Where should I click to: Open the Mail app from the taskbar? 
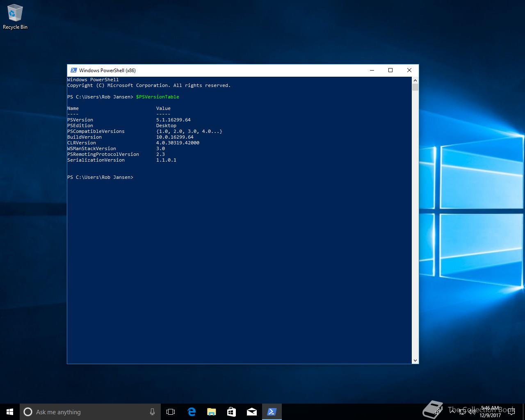click(x=251, y=412)
